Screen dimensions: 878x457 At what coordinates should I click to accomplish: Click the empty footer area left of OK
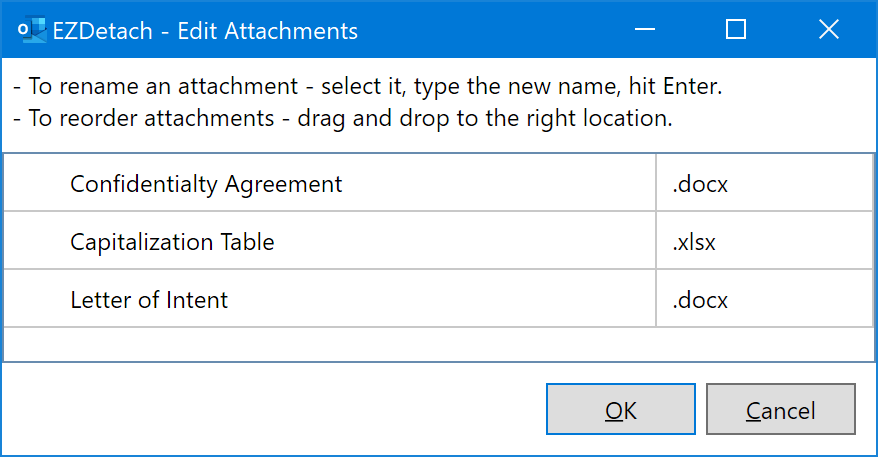[x=274, y=409]
